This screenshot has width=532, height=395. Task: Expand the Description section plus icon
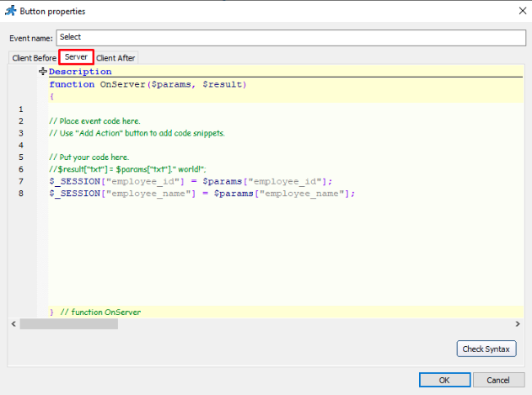[42, 72]
